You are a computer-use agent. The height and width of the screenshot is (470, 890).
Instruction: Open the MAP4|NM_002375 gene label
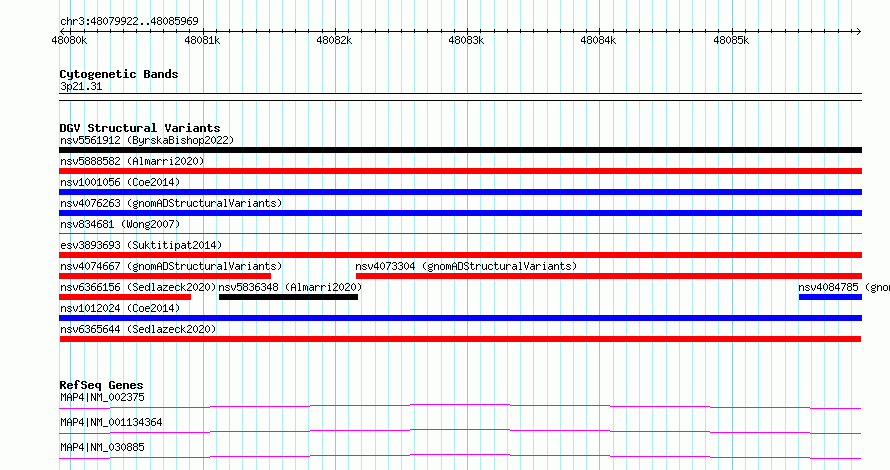[x=102, y=397]
